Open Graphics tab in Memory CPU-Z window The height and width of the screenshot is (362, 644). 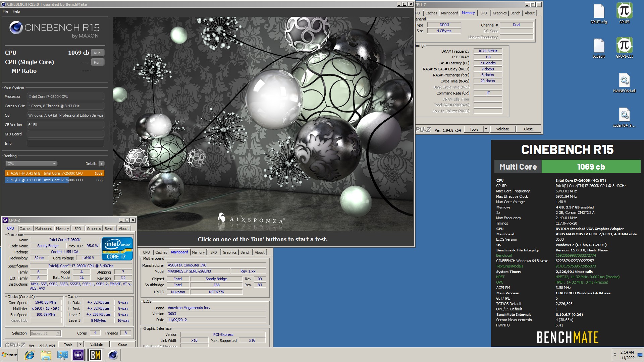pos(500,13)
